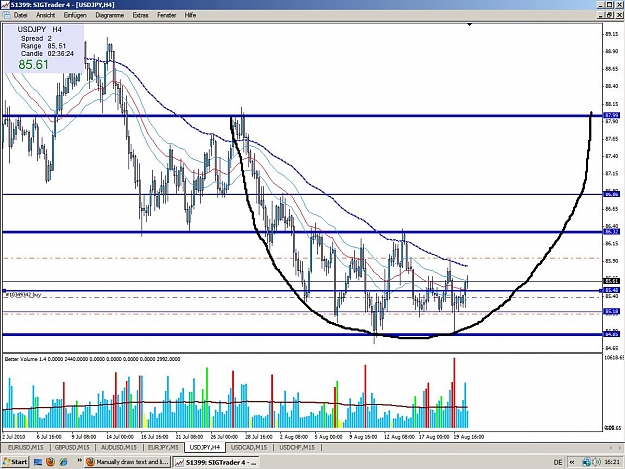625x469 pixels.
Task: Switch to EURJPY,M5 chart tab
Action: point(163,447)
